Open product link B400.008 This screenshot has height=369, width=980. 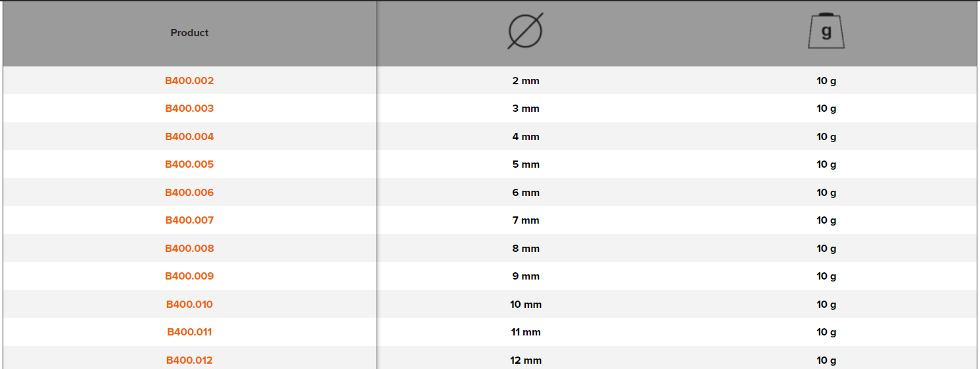pos(189,249)
